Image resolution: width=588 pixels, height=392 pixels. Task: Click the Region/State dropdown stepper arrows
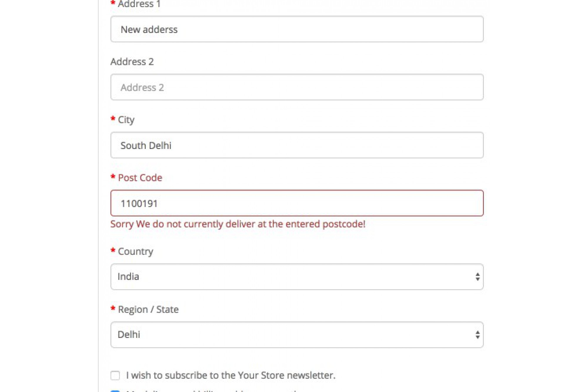477,335
